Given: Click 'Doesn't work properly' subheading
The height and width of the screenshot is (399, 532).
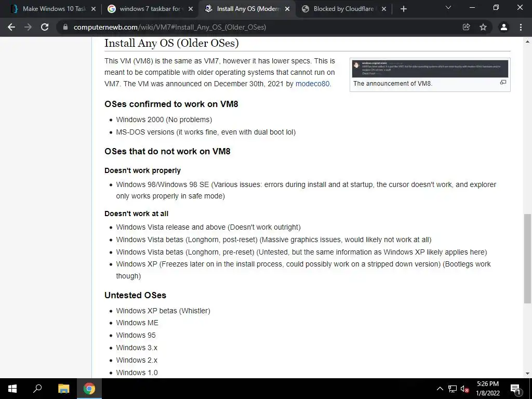Looking at the screenshot, I should (x=142, y=170).
